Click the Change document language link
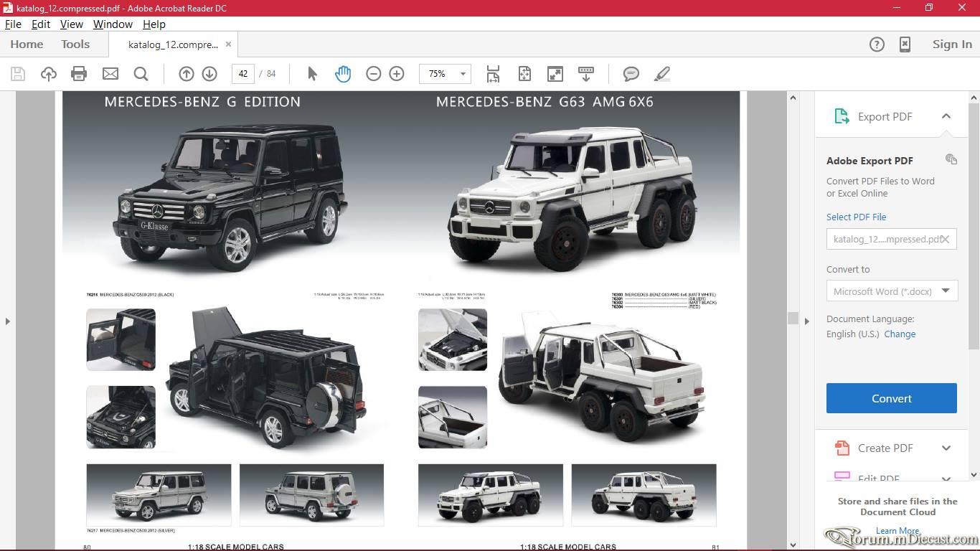The width and height of the screenshot is (980, 551). pos(900,334)
